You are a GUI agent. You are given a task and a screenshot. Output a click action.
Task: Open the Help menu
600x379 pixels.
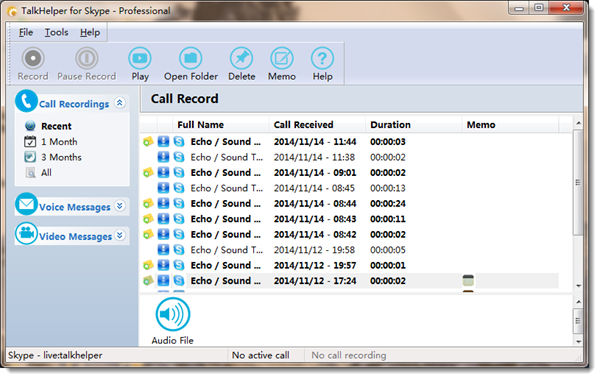click(90, 33)
